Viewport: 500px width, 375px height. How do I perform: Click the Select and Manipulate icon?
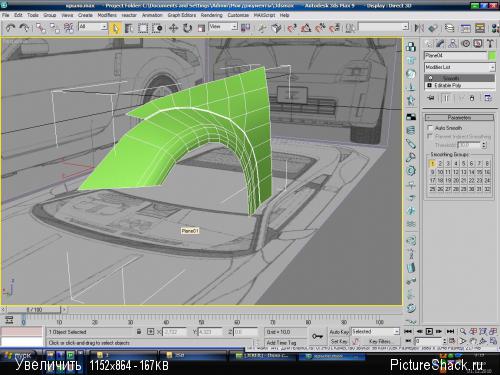tap(262, 28)
